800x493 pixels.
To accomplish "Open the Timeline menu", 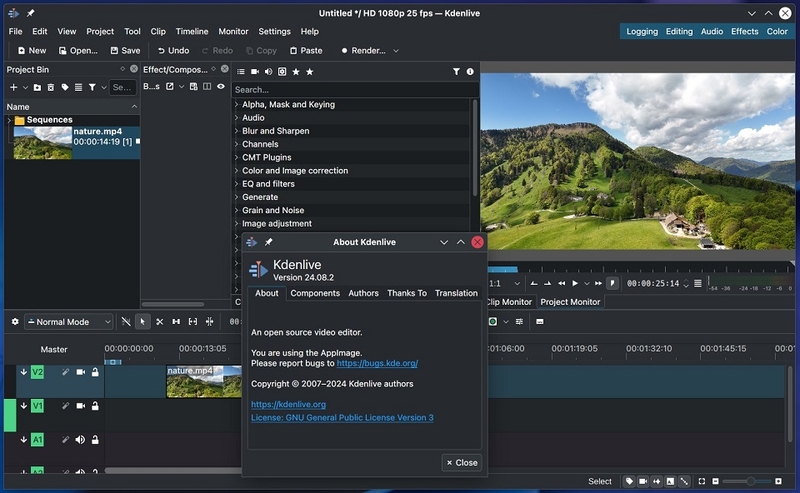I will point(192,32).
